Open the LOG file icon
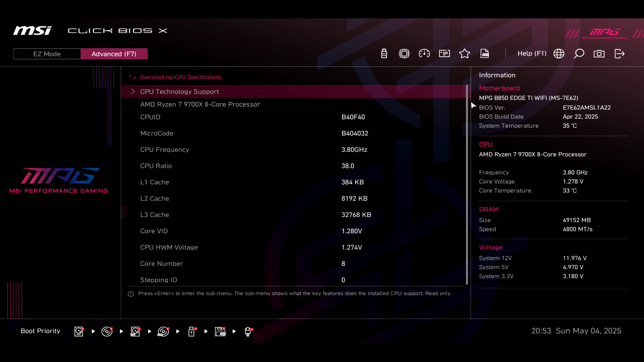 [x=485, y=54]
